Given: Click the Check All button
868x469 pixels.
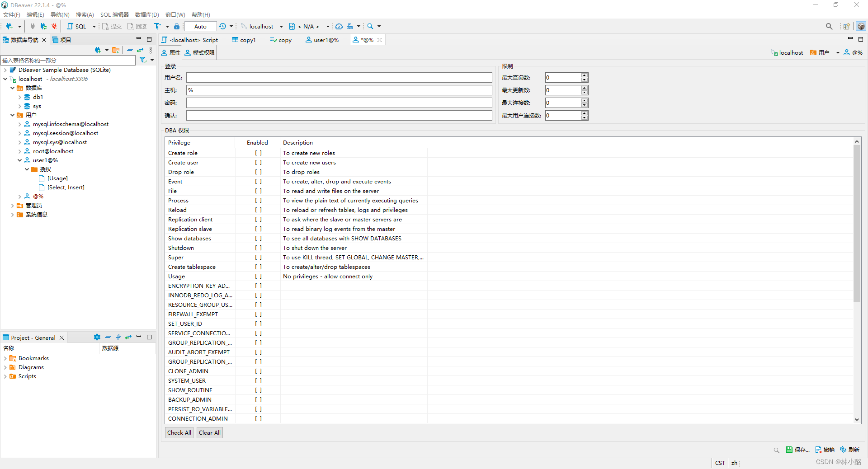Looking at the screenshot, I should click(x=179, y=432).
